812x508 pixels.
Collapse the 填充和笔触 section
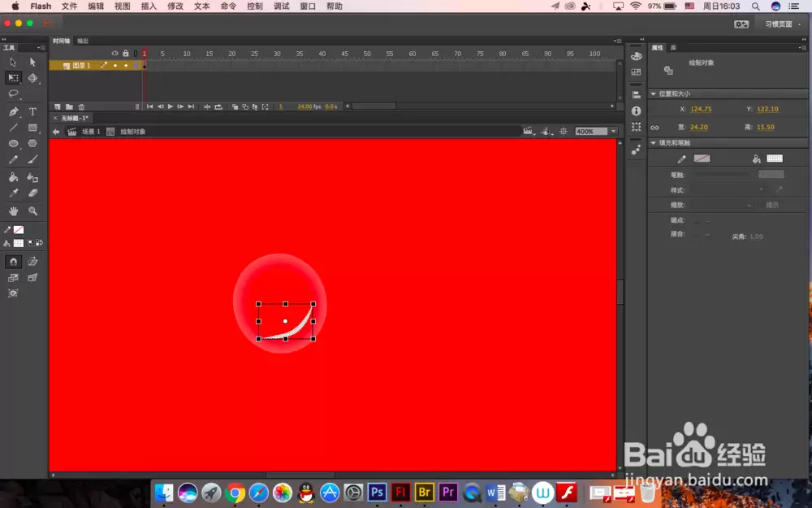click(654, 142)
